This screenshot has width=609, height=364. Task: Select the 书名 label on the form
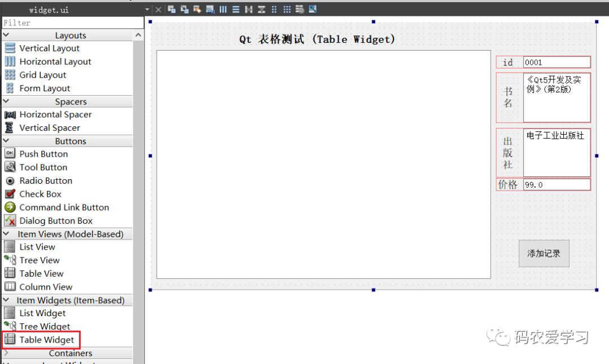[509, 97]
